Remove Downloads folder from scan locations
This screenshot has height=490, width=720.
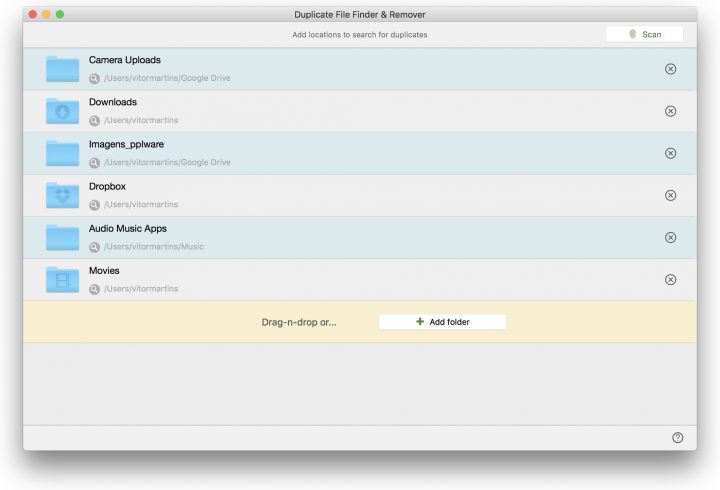(670, 111)
